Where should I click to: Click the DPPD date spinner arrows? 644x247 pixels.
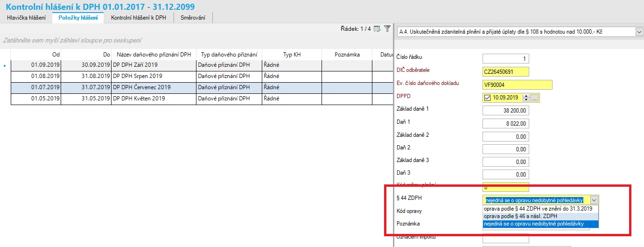click(x=526, y=98)
